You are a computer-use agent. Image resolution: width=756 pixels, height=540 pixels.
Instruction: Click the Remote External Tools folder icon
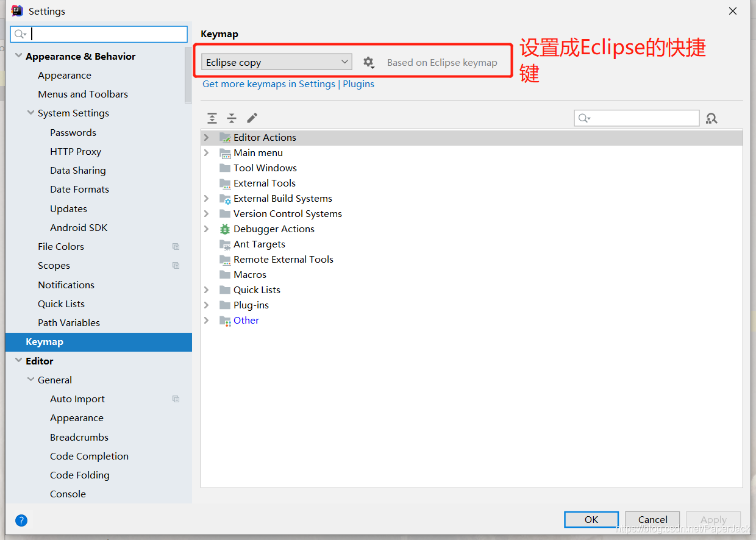point(225,260)
